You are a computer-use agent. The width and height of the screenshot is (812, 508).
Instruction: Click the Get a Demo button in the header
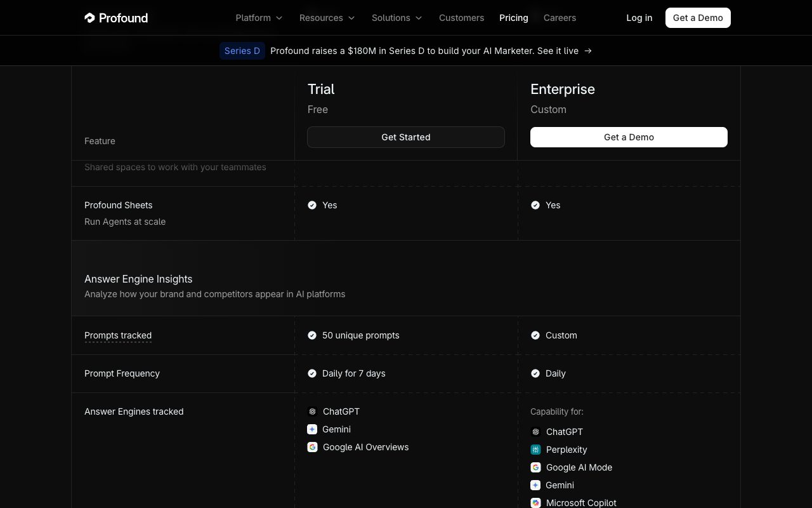click(x=698, y=18)
